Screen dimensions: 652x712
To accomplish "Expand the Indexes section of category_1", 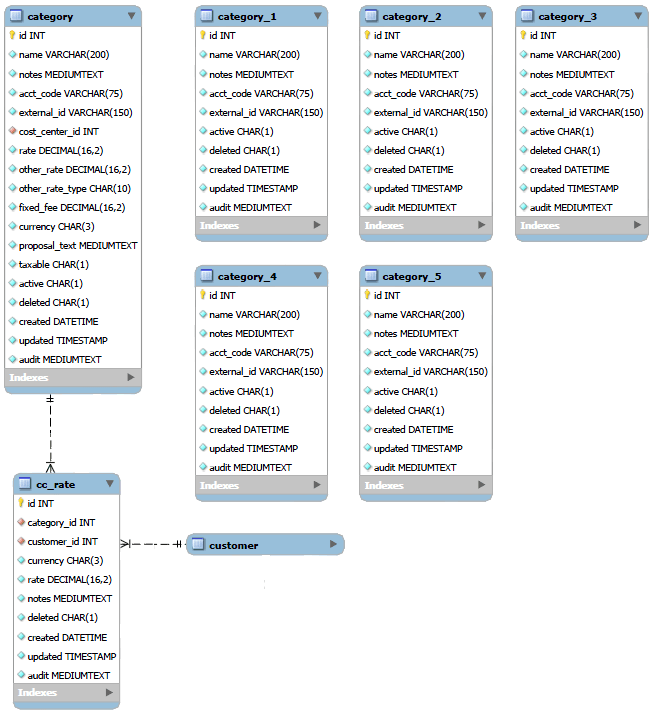I will (x=317, y=225).
